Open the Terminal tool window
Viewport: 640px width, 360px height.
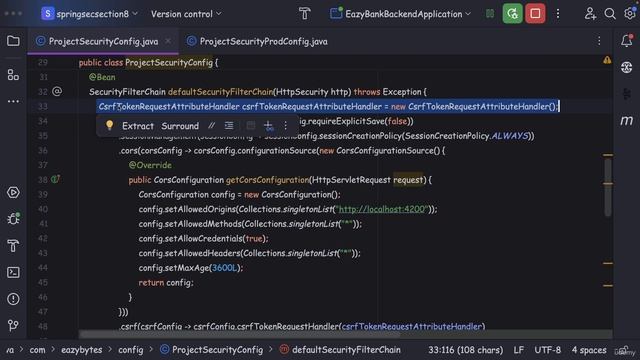click(13, 272)
